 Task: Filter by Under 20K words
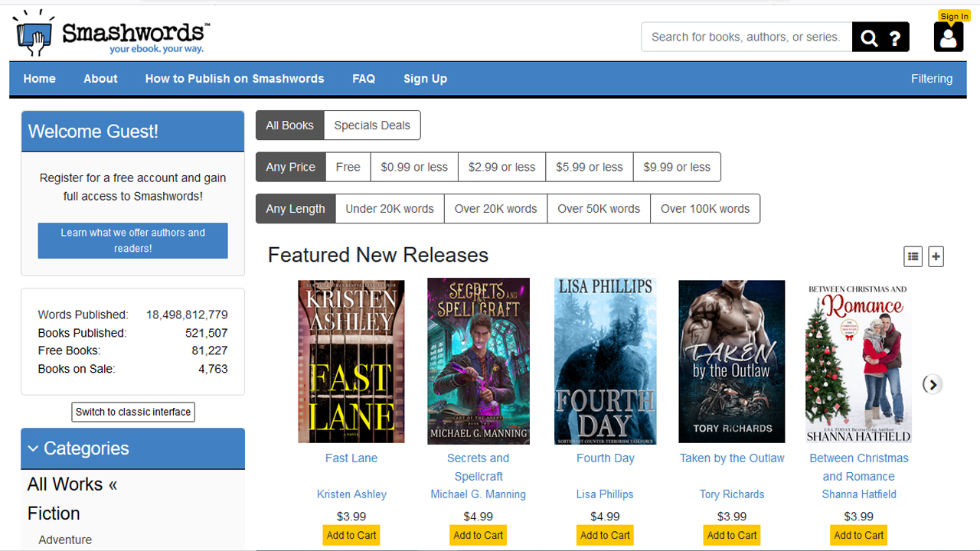click(390, 208)
